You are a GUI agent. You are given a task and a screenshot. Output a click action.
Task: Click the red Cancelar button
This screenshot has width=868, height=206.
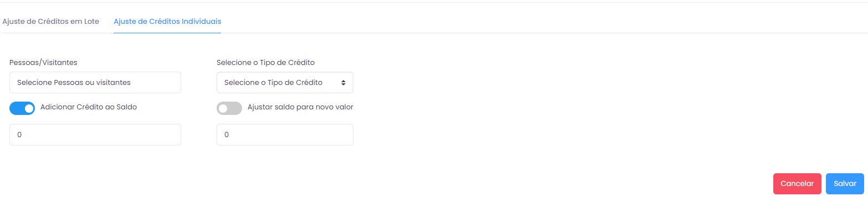(x=797, y=184)
